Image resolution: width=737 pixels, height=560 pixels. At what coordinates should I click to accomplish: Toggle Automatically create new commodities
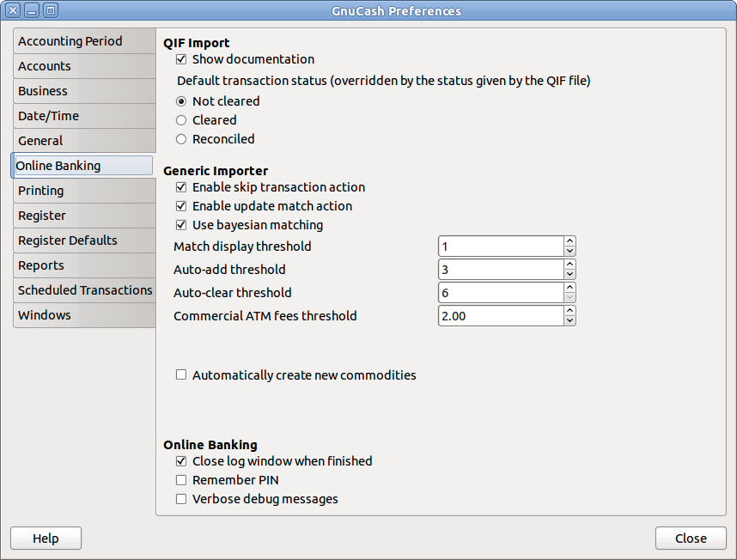pyautogui.click(x=181, y=374)
